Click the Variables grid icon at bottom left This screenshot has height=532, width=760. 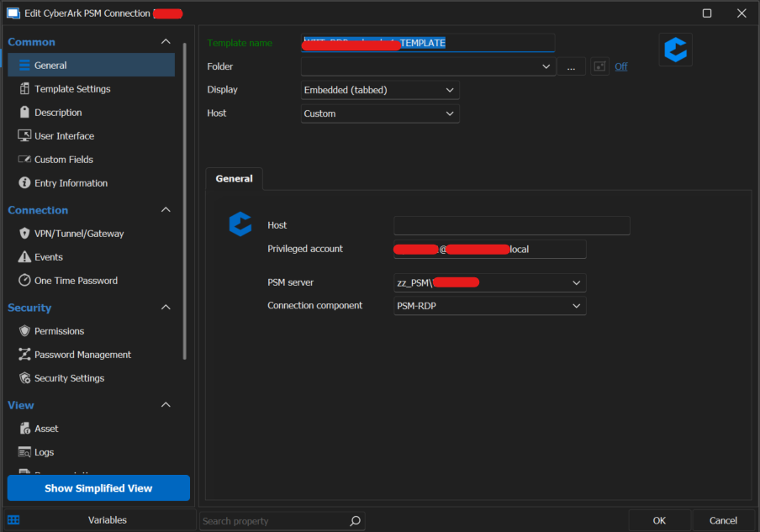[13, 520]
